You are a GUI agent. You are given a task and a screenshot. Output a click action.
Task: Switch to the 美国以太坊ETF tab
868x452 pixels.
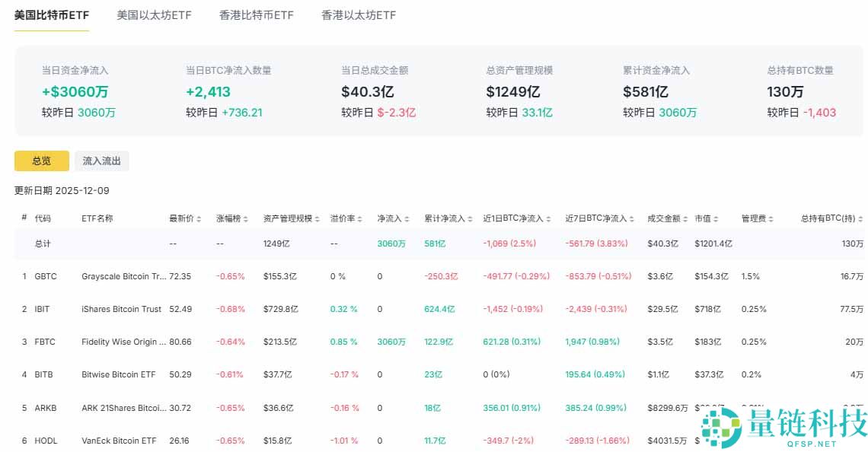pyautogui.click(x=155, y=14)
